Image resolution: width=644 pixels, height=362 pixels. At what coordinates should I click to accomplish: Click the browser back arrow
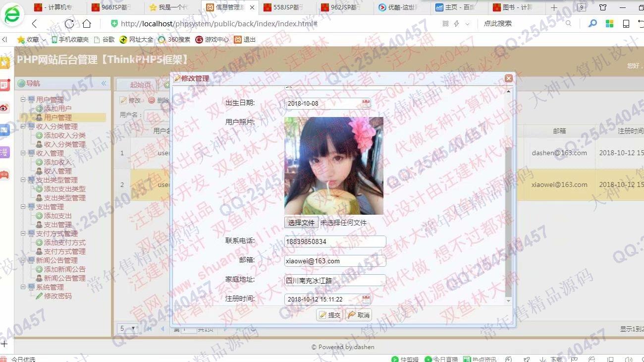(x=34, y=24)
